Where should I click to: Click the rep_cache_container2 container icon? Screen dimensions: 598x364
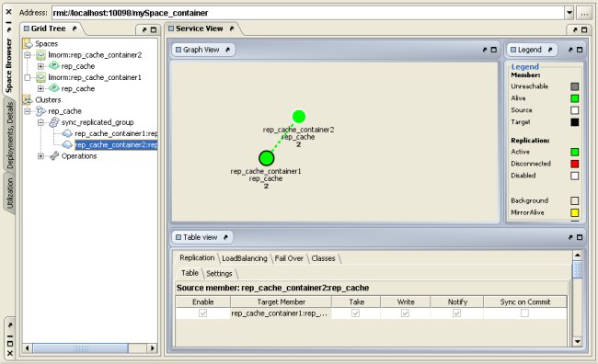click(41, 55)
